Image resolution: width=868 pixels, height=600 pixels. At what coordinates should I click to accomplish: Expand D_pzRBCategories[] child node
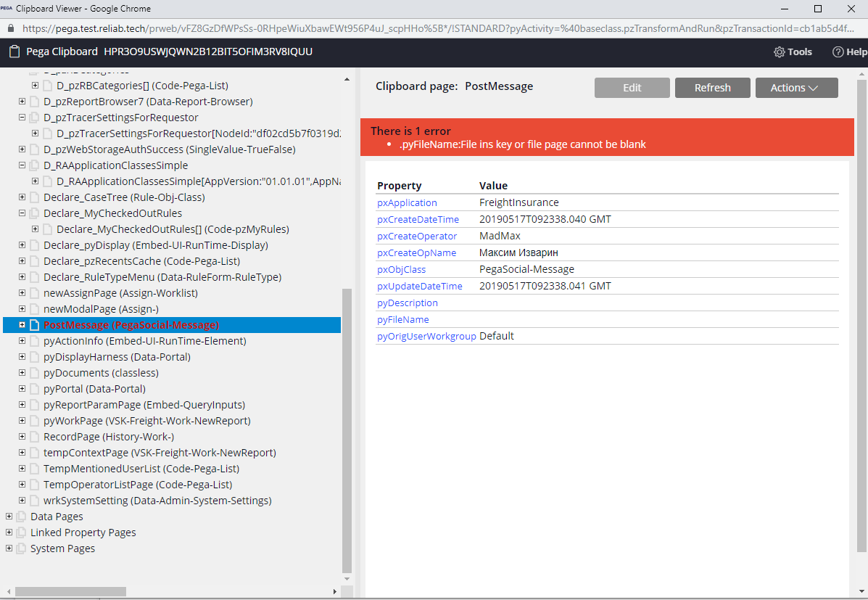(35, 86)
